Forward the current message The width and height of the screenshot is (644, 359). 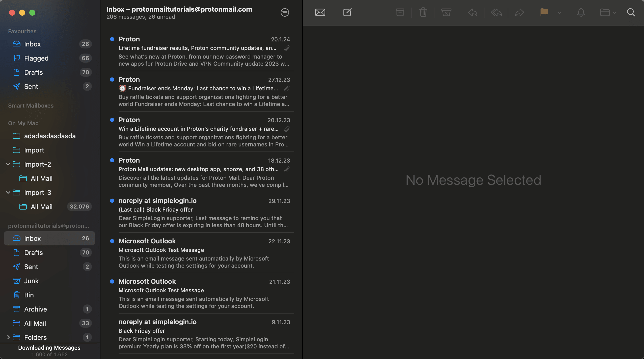point(519,12)
